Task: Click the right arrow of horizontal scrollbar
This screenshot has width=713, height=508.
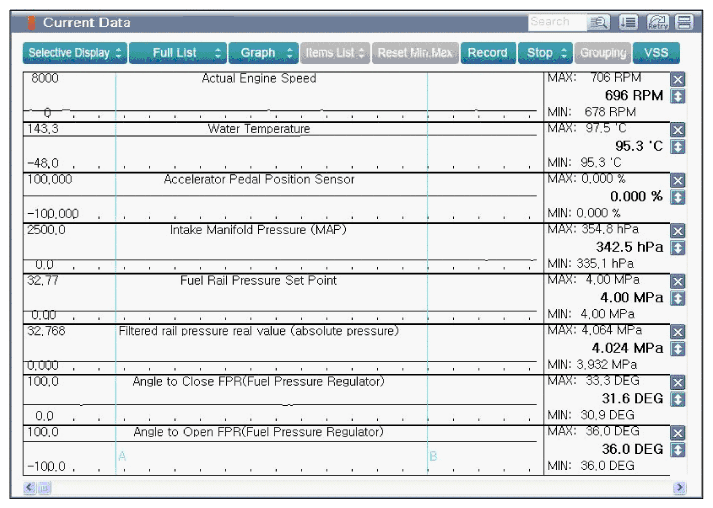Action: [x=679, y=488]
